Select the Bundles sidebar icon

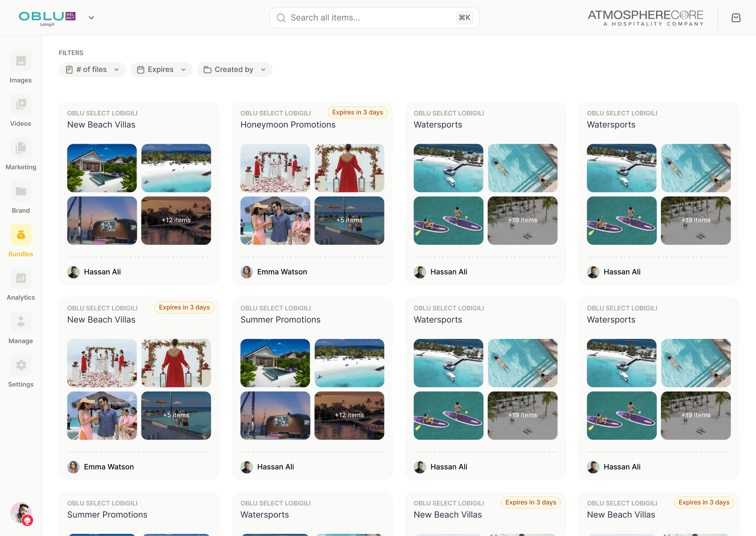pyautogui.click(x=21, y=235)
